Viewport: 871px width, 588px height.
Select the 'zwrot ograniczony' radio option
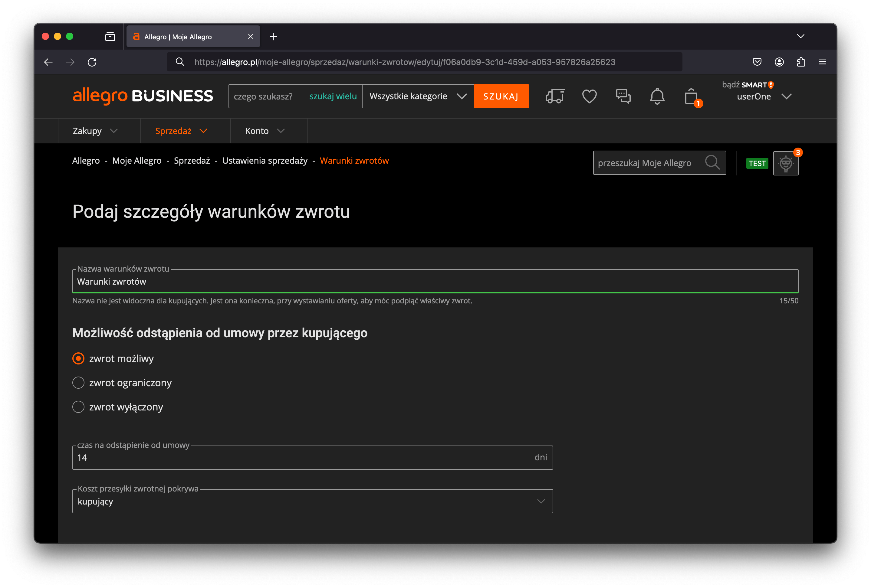pyautogui.click(x=78, y=383)
